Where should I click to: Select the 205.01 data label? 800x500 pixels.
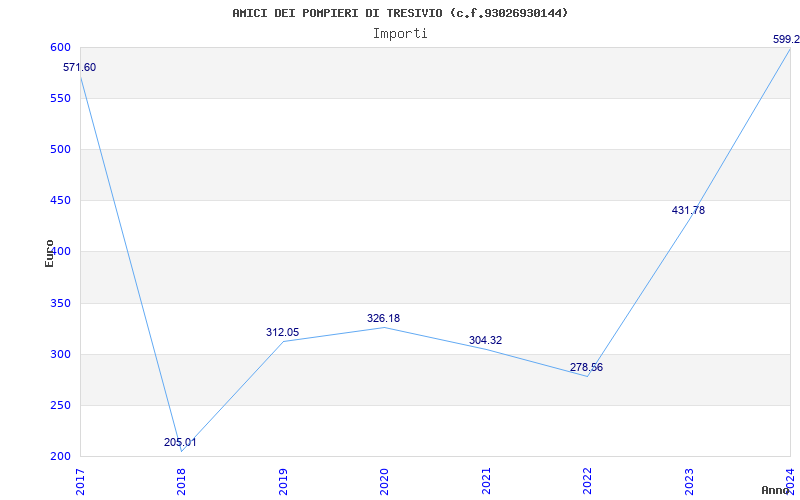pos(180,442)
